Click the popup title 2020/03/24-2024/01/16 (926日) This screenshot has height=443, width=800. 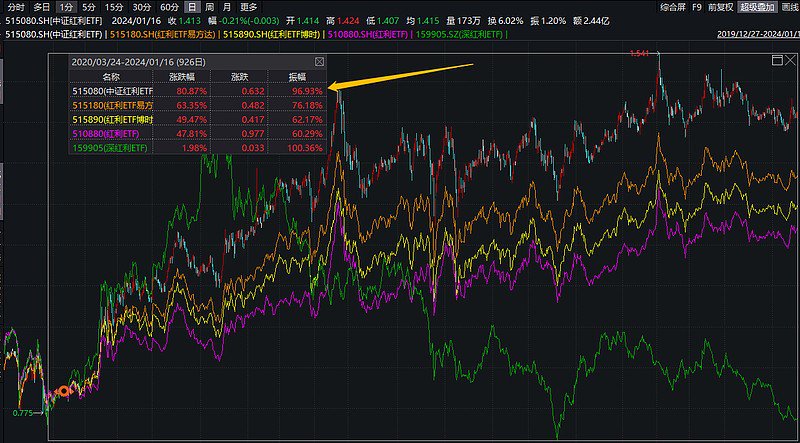[x=139, y=62]
